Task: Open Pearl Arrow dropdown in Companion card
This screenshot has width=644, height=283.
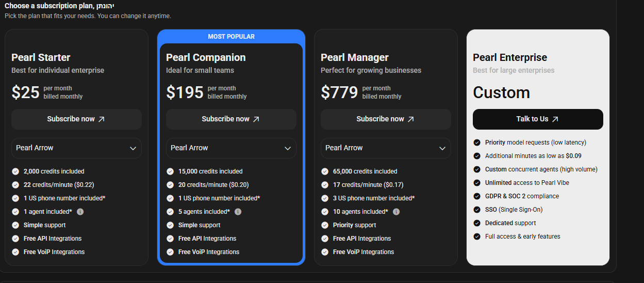Action: click(x=231, y=148)
